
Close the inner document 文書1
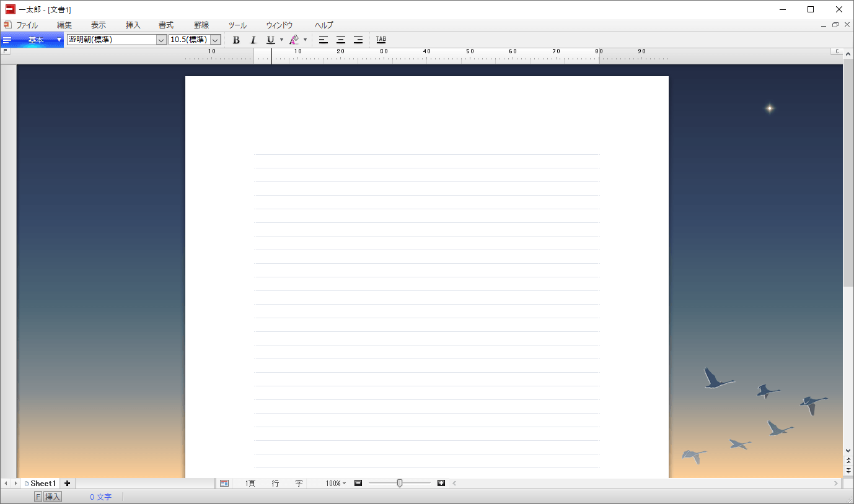pos(847,25)
